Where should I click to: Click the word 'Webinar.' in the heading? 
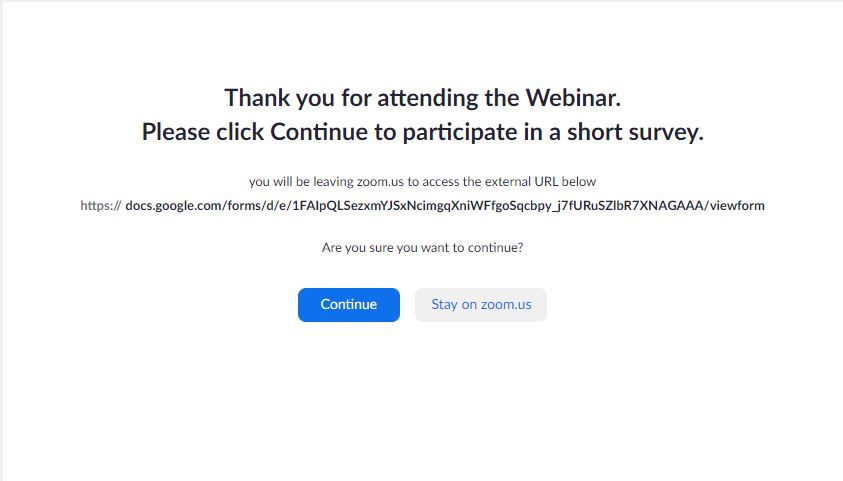tap(573, 98)
